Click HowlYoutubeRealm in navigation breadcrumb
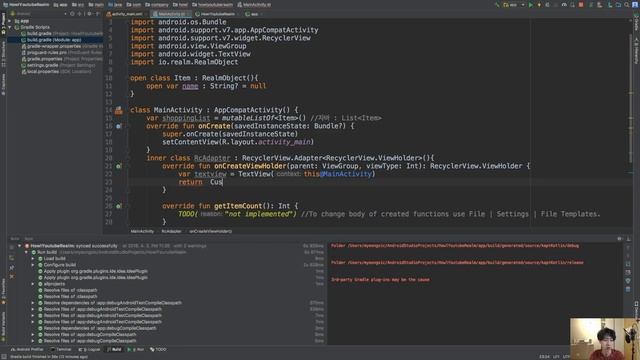The image size is (640, 360). (26, 5)
